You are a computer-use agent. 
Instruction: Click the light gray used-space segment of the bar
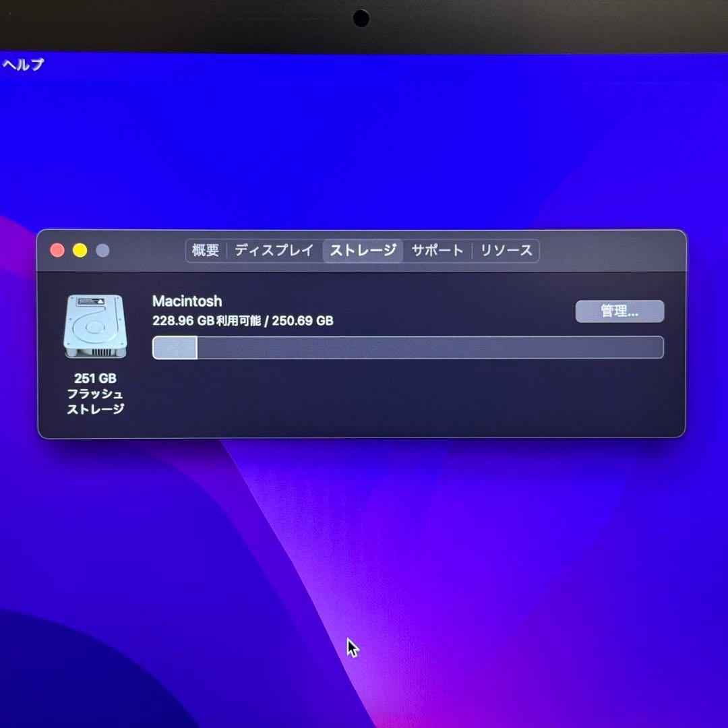174,346
